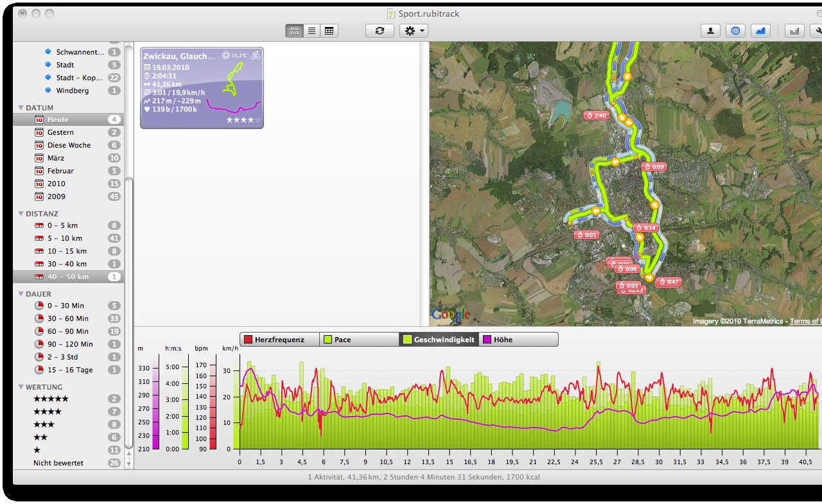
Task: Select the 60 – 90 Min duration filter
Action: pos(67,331)
